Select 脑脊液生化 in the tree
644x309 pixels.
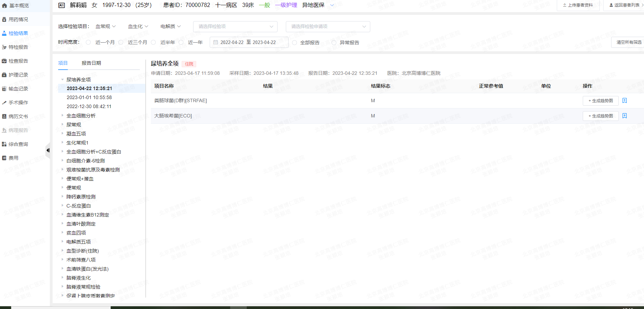coord(79,278)
